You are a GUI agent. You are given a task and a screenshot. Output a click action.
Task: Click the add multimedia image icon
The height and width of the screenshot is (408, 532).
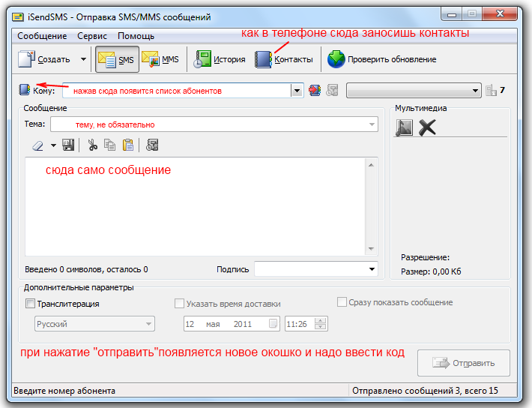404,127
